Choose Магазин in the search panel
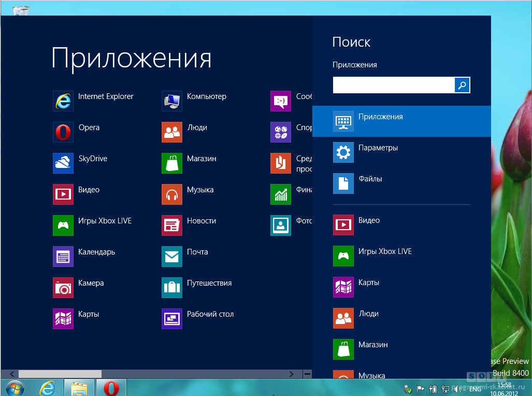The image size is (532, 396). point(401,349)
